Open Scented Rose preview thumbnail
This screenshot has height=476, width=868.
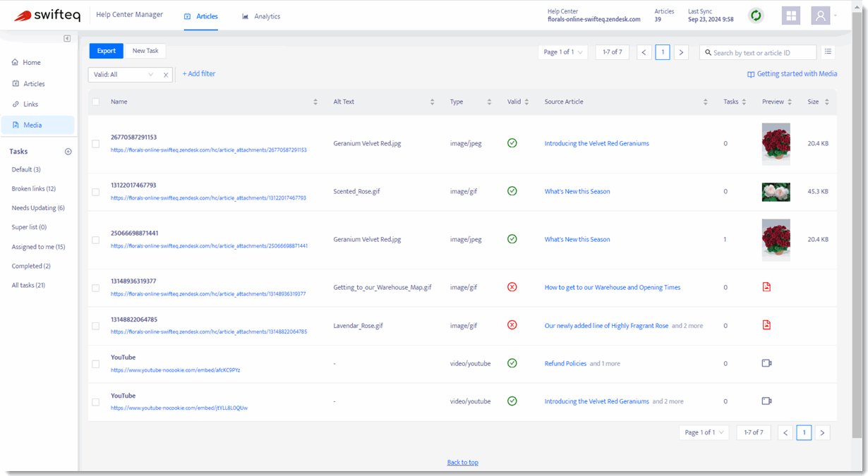[x=776, y=192]
